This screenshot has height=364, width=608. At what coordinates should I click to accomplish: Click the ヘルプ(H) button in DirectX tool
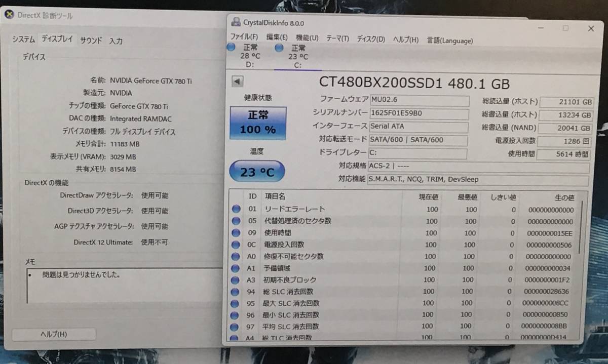click(x=54, y=334)
